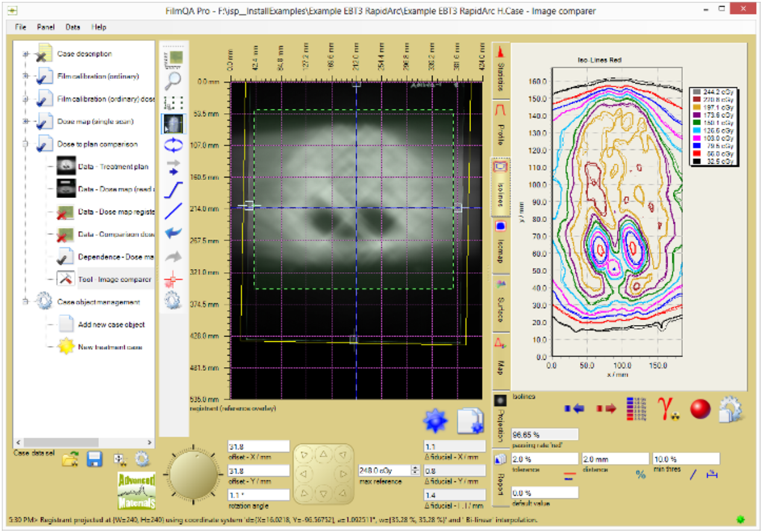Click the blue star registration icon

[435, 422]
